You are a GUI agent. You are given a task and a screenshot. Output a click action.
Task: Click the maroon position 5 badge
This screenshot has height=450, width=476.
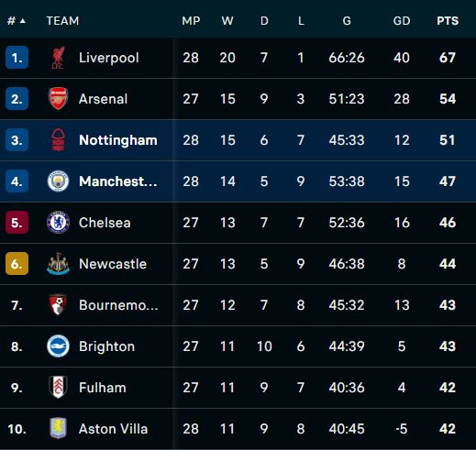(17, 223)
